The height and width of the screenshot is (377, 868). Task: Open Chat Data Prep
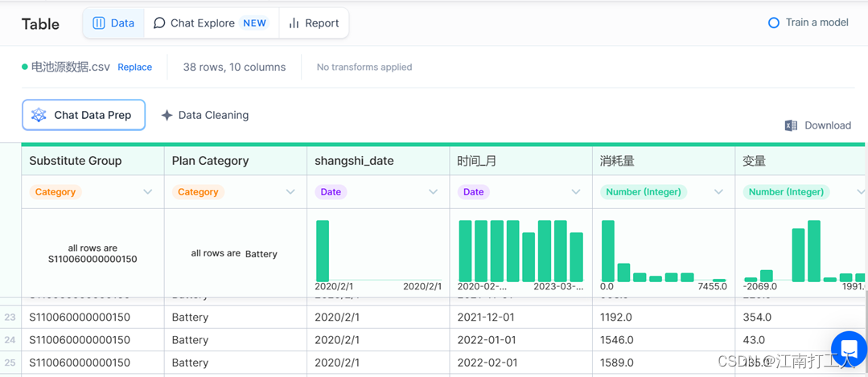coord(84,115)
